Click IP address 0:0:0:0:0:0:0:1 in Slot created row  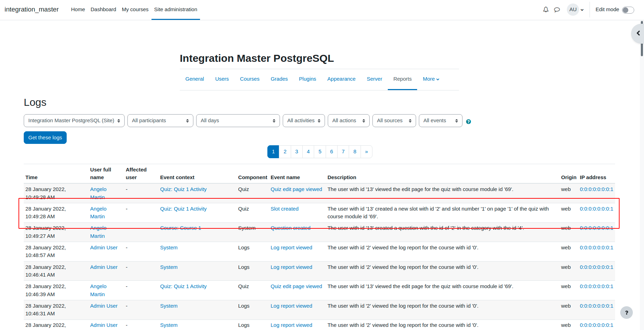pos(597,209)
